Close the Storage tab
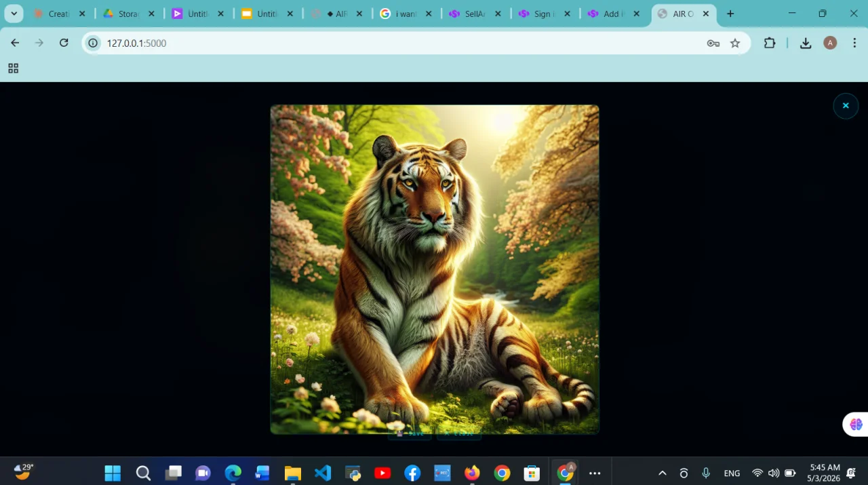868x485 pixels. click(x=151, y=14)
